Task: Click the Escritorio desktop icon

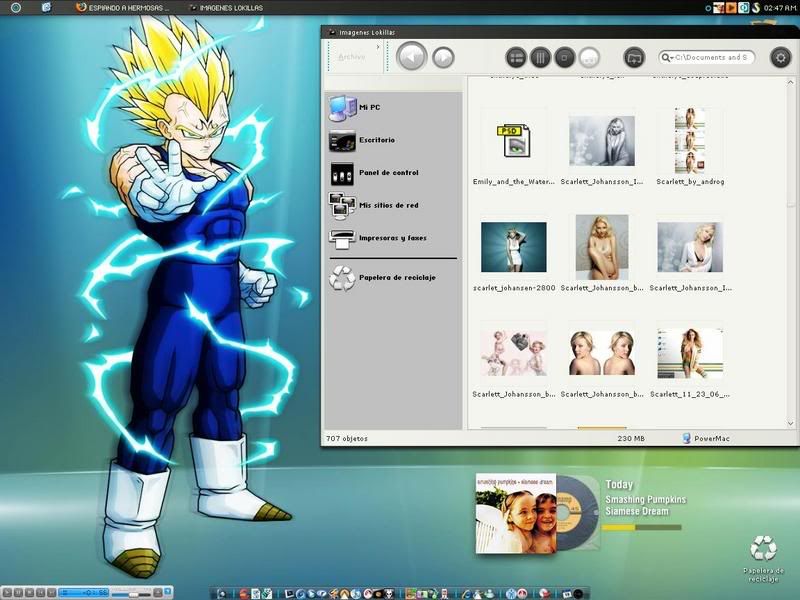Action: (342, 140)
